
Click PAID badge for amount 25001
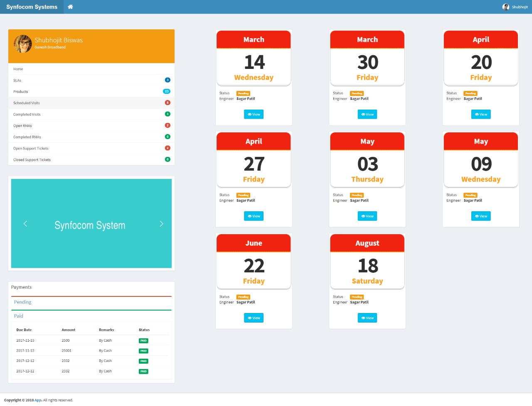[x=143, y=351]
